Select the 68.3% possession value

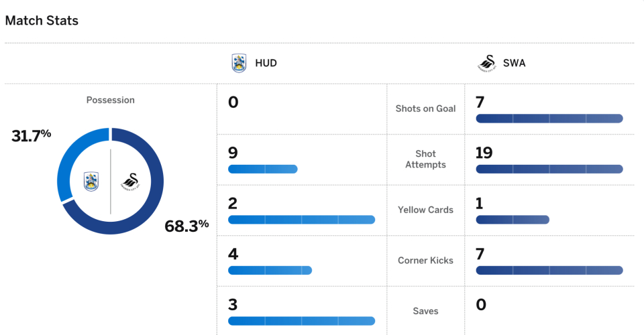[x=186, y=226]
